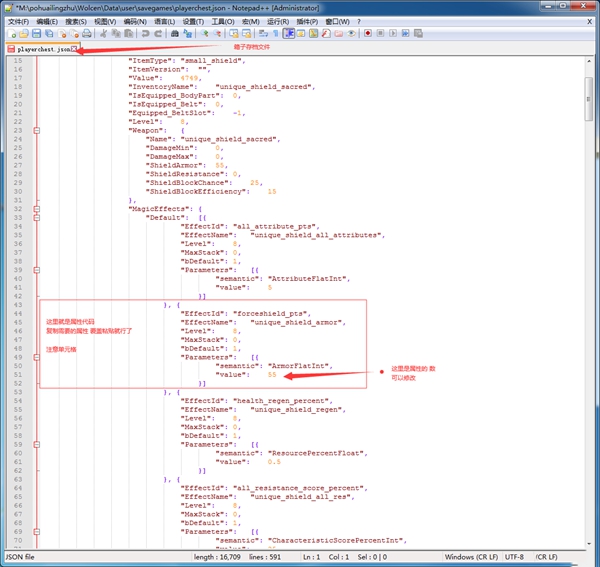The image size is (600, 567).
Task: Enable synchronized vertical scrolling
Action: (233, 34)
